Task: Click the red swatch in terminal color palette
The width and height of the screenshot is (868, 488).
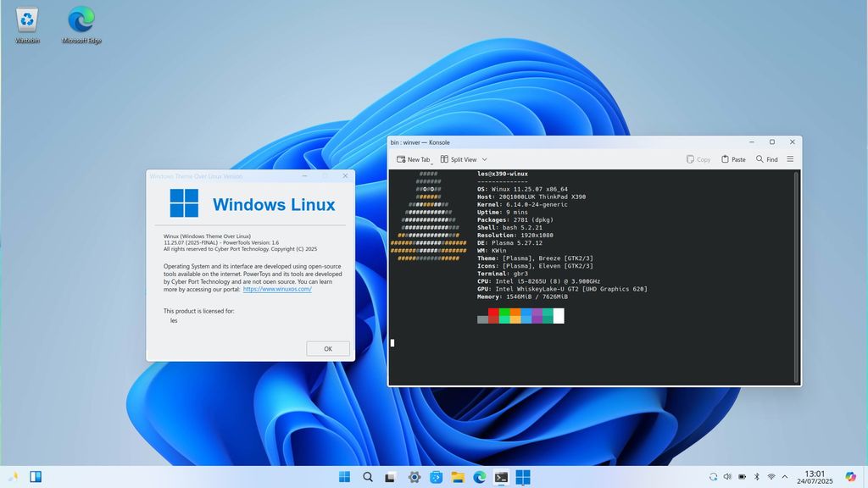Action: click(x=495, y=315)
